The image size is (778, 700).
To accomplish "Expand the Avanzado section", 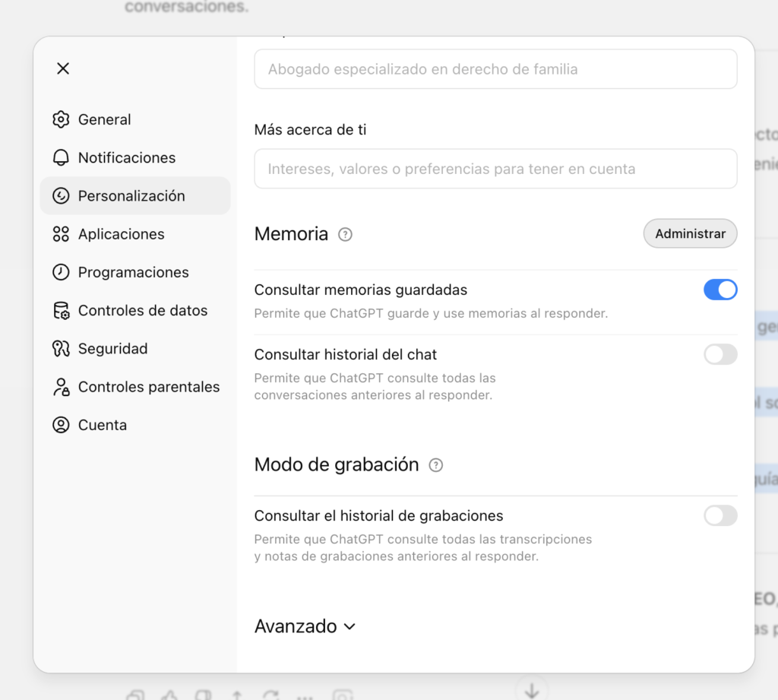I will pyautogui.click(x=305, y=626).
